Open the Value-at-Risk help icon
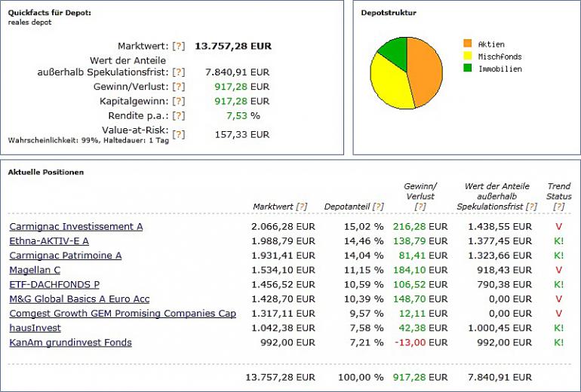Viewport: 581px width, 392px height. pyautogui.click(x=178, y=134)
